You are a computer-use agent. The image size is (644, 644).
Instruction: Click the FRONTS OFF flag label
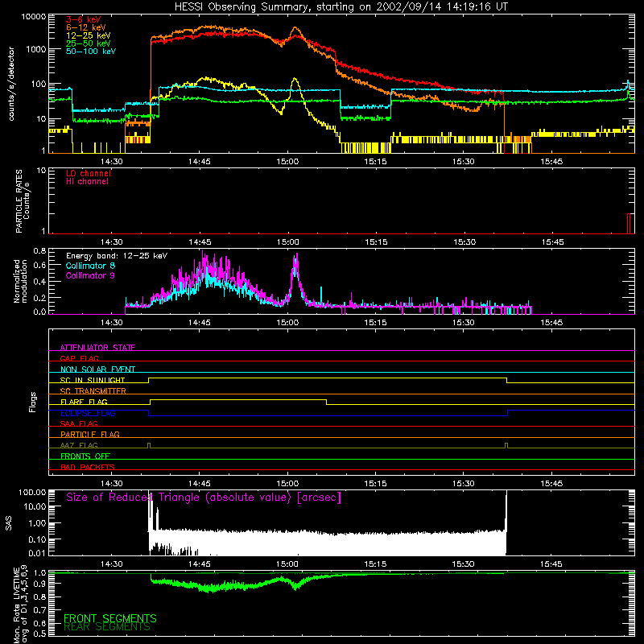coord(85,456)
